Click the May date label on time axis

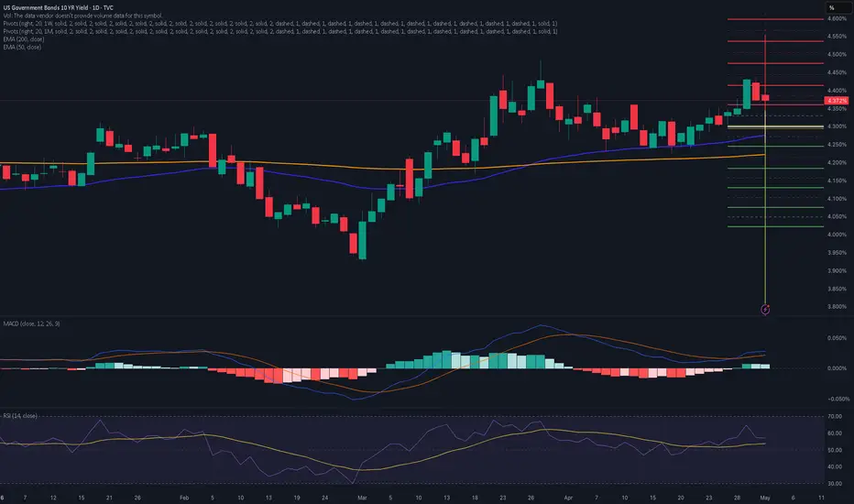click(765, 498)
